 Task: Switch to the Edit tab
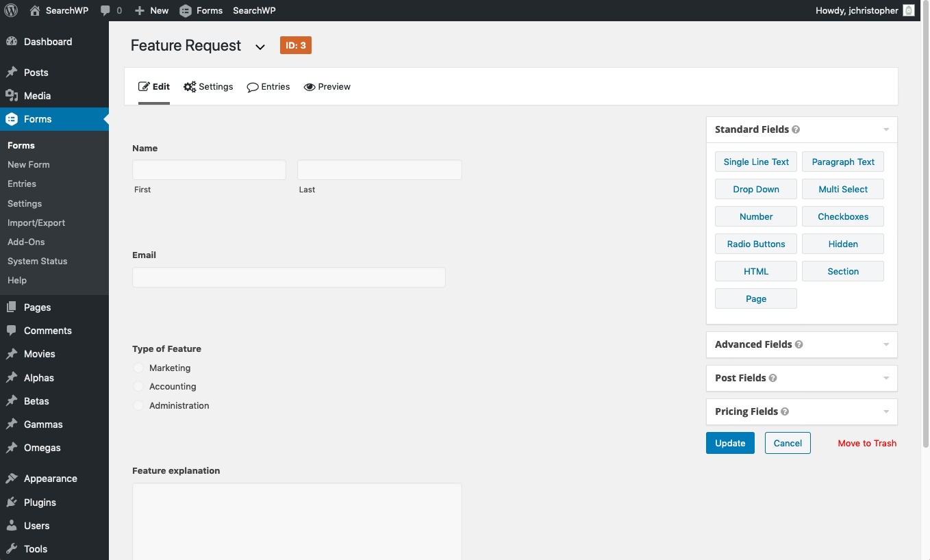[x=154, y=87]
